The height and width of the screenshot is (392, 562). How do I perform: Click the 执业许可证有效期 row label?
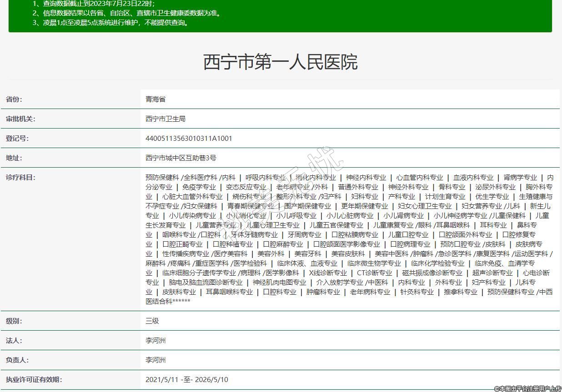34,380
